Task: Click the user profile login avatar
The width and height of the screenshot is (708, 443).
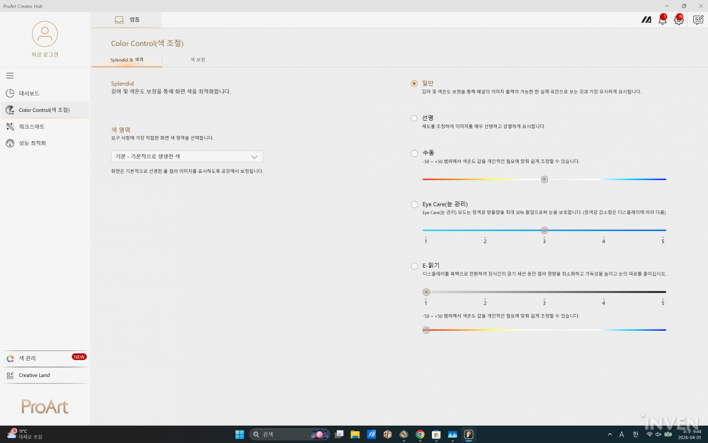Action: (x=45, y=35)
